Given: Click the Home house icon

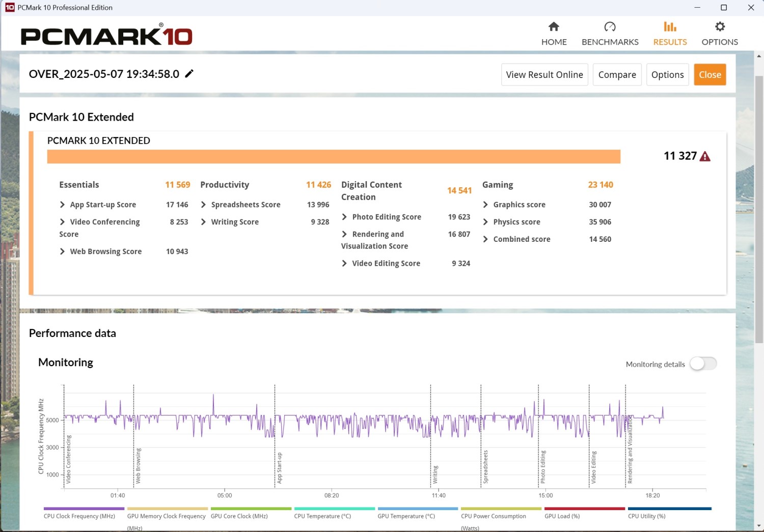Looking at the screenshot, I should coord(554,27).
